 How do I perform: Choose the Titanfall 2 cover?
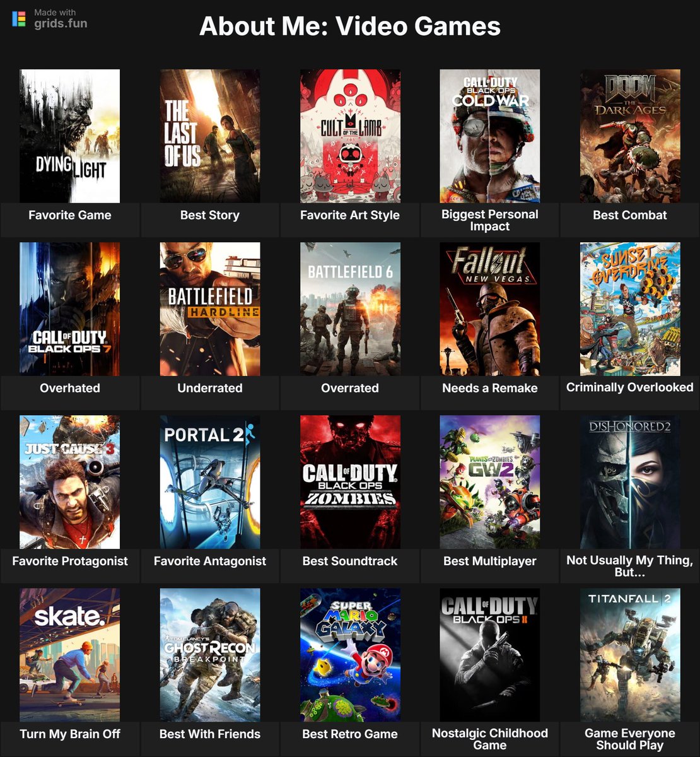coord(630,655)
